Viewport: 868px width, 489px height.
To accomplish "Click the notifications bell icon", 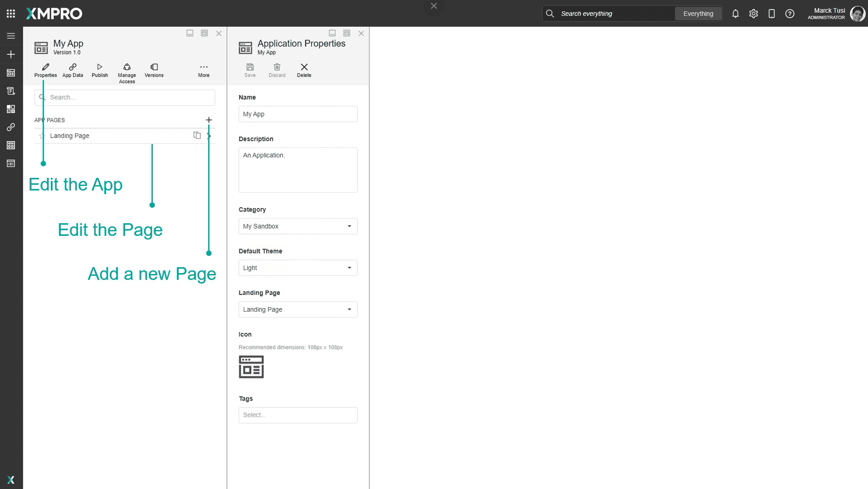I will tap(735, 14).
